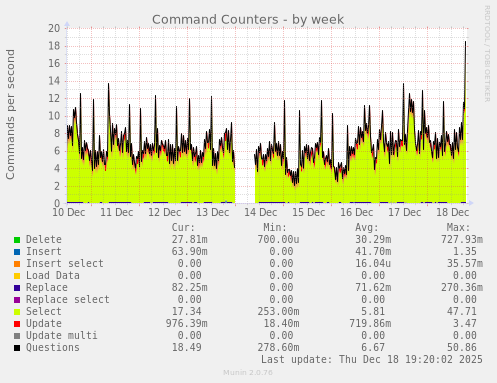Click the chart title Command Counters - by week
This screenshot has height=383, width=497.
click(248, 20)
